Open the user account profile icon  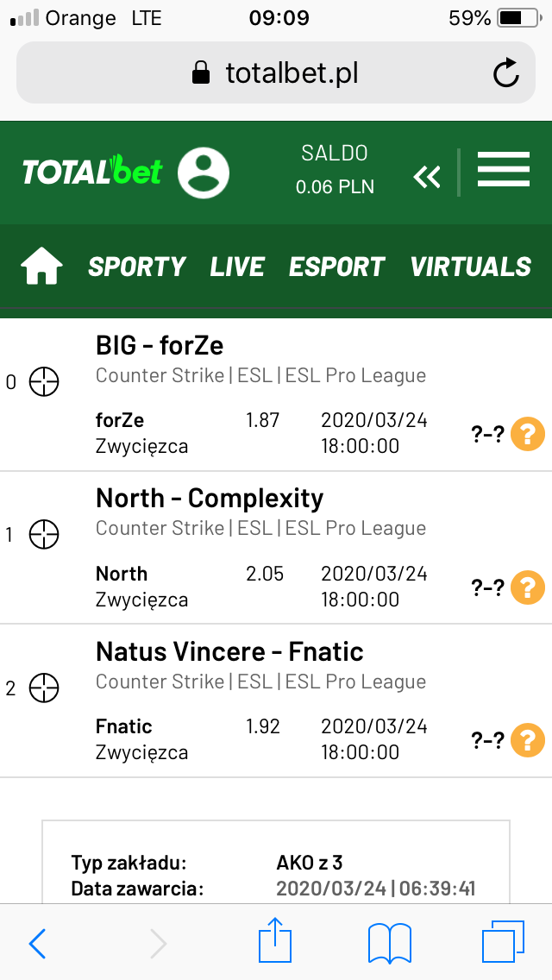[x=204, y=173]
